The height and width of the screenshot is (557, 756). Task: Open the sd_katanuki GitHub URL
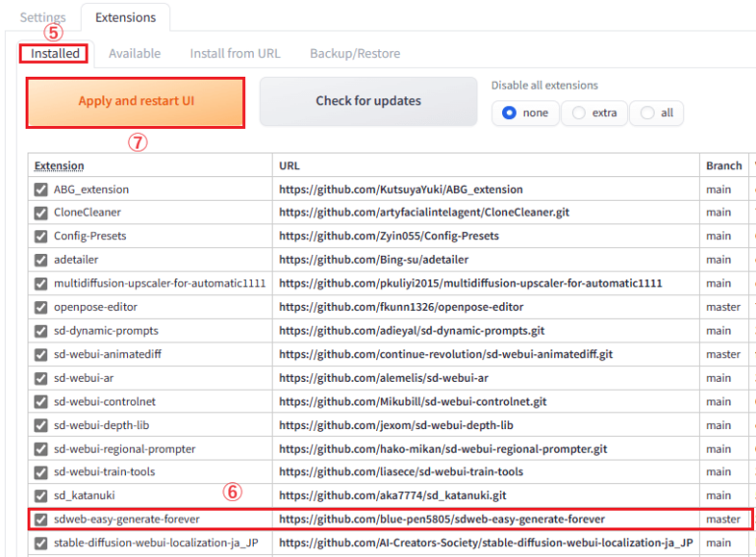[x=395, y=496]
